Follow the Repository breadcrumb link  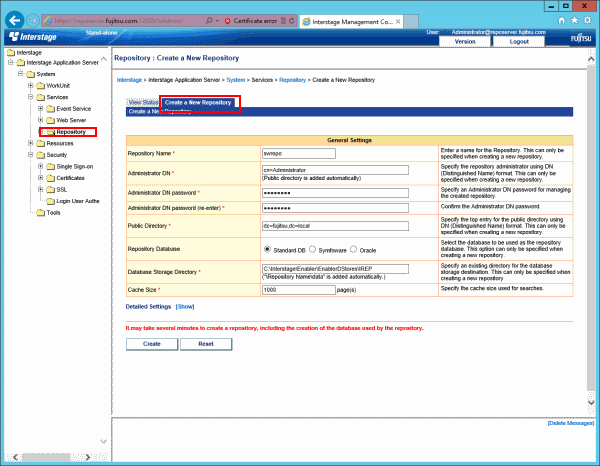(293, 80)
